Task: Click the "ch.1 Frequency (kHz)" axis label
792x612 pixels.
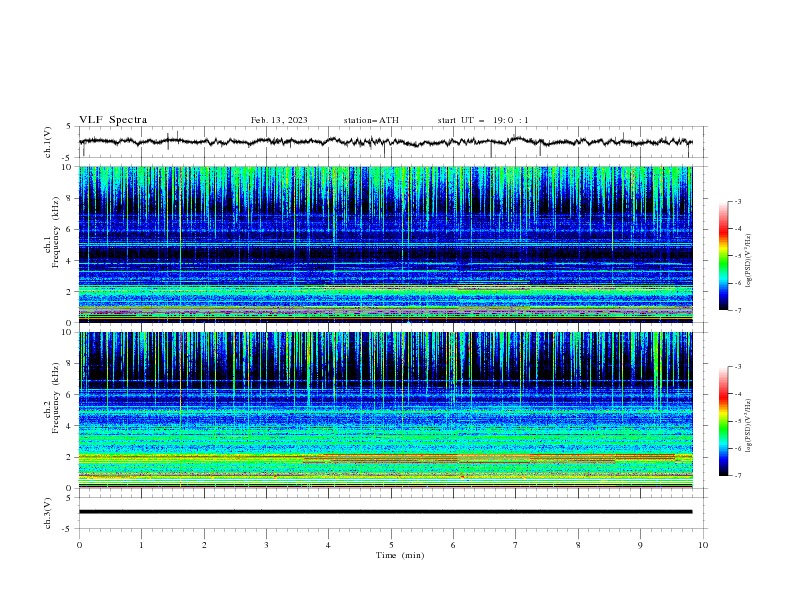Action: [52, 232]
